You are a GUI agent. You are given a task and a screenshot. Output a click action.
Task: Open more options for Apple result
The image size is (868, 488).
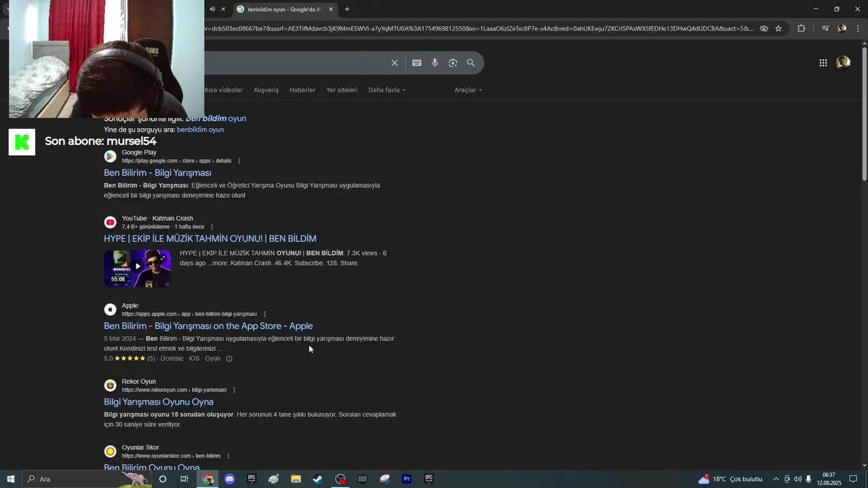point(264,314)
